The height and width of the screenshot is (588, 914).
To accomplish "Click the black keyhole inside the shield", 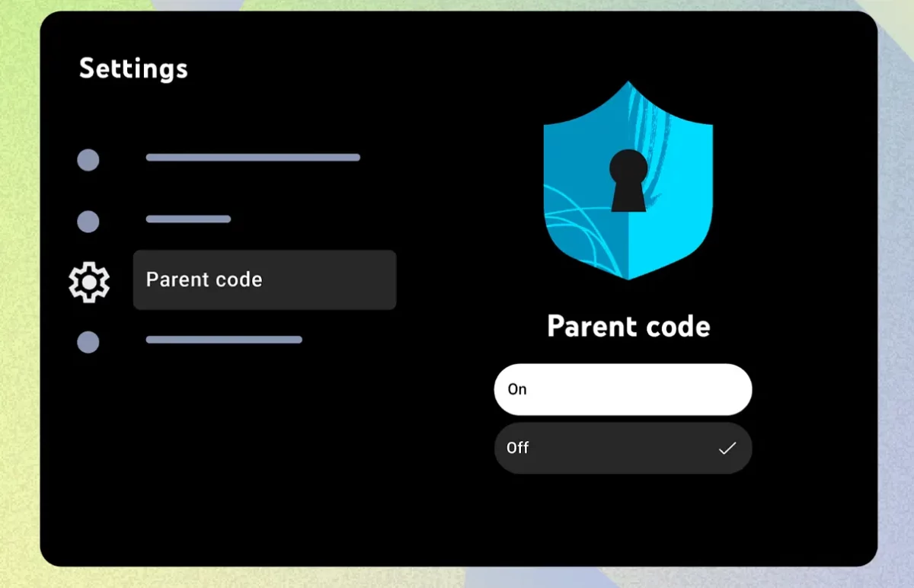I will coord(628,181).
